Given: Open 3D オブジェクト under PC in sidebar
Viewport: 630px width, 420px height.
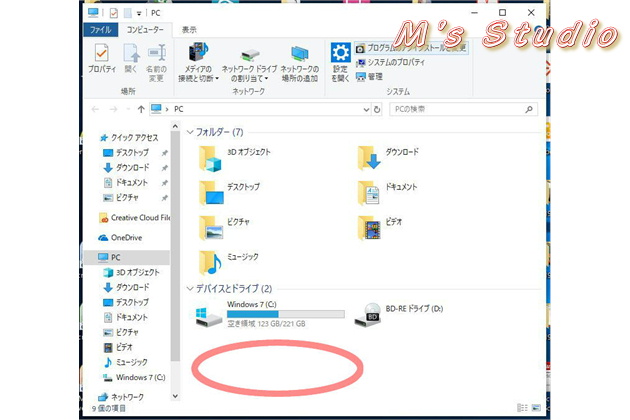Looking at the screenshot, I should point(131,272).
